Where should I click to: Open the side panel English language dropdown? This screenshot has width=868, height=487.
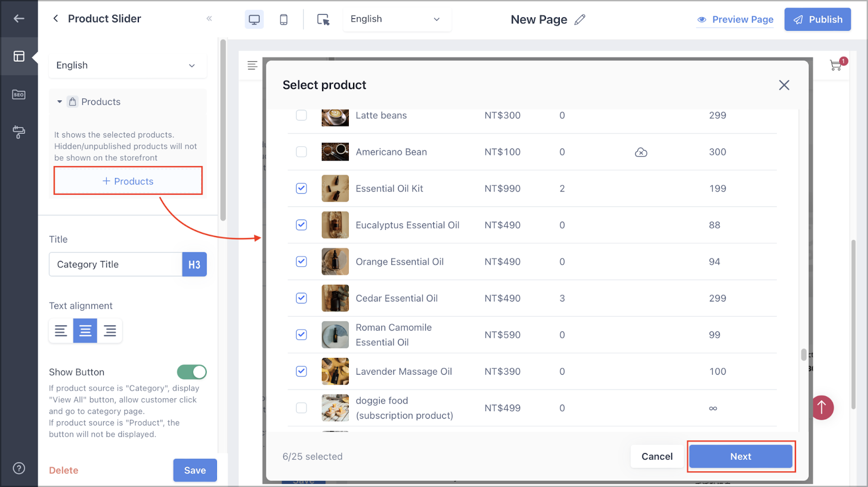pos(127,65)
